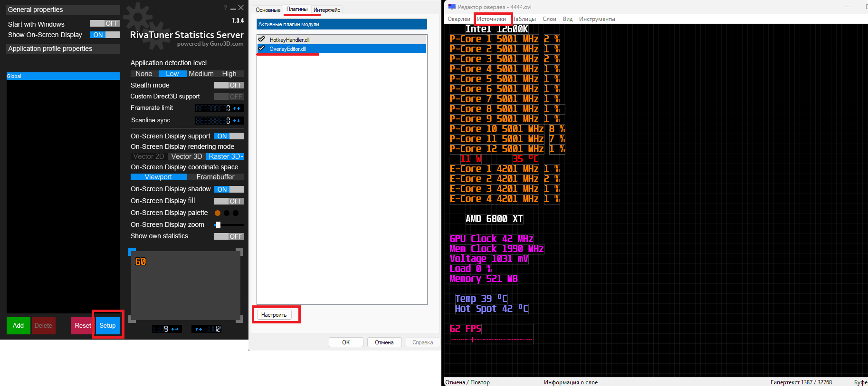Viewport: 868px width, 390px height.
Task: Click the Scanline sync value field
Action: click(213, 121)
